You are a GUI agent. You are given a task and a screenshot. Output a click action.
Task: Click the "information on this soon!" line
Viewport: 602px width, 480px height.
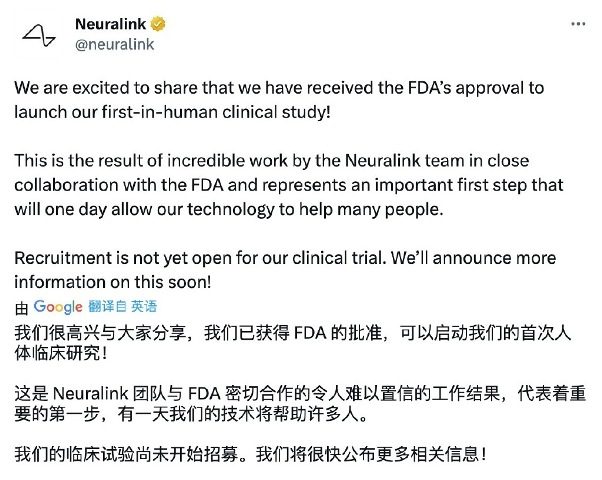(113, 282)
